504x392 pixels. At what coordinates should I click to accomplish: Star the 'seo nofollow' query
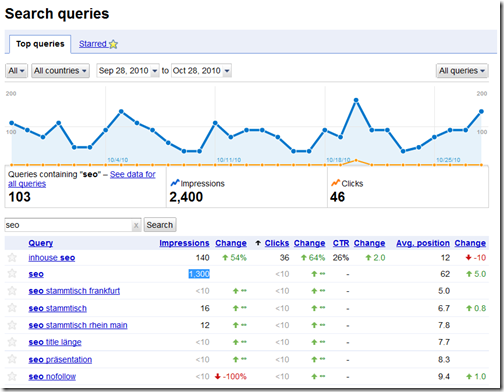[12, 376]
